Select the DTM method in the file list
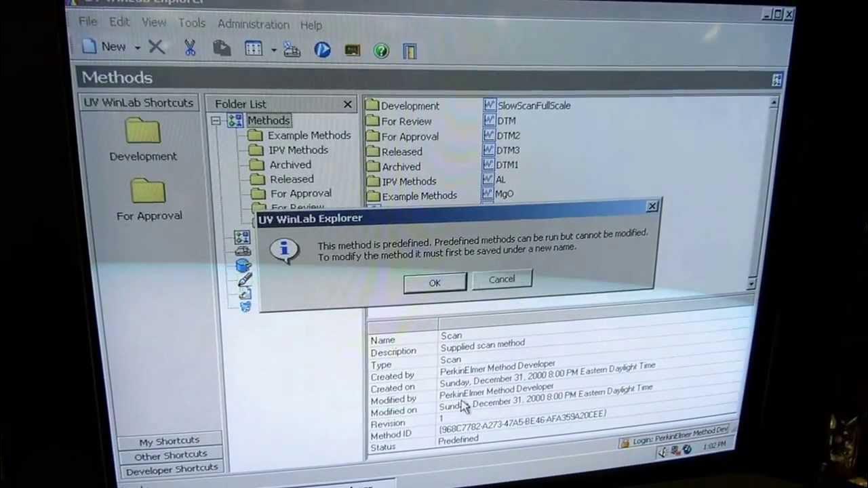The image size is (868, 488). (x=506, y=121)
